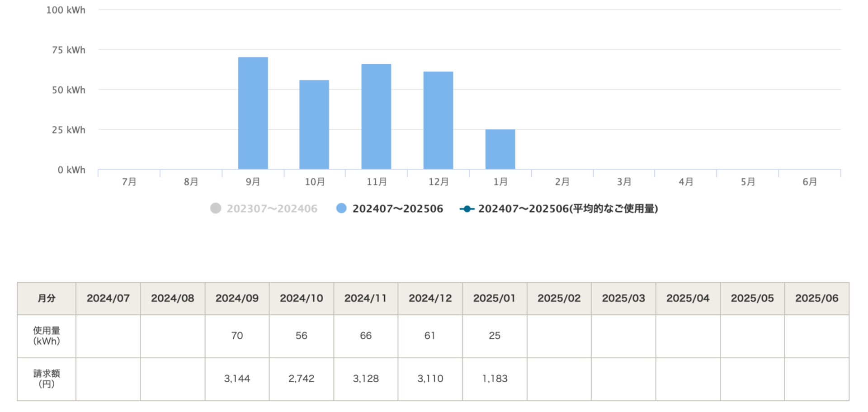Click the 25 kWh axis label
Image resolution: width=868 pixels, height=412 pixels.
pyautogui.click(x=68, y=130)
